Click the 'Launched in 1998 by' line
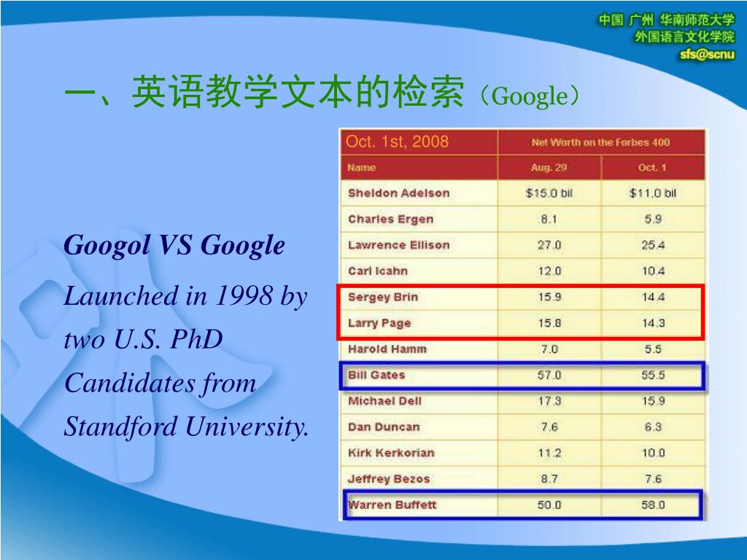Image resolution: width=747 pixels, height=560 pixels. point(186,296)
